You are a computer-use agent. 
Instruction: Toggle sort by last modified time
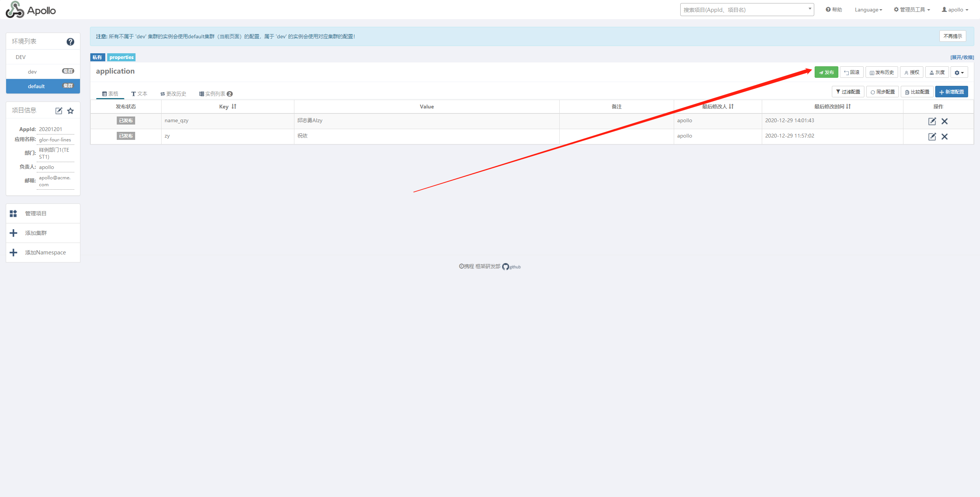tap(848, 107)
